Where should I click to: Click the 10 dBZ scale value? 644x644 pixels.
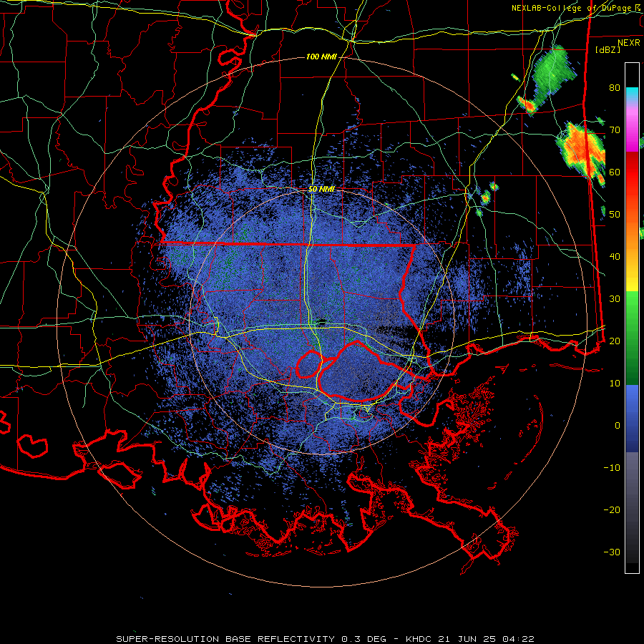(x=615, y=384)
